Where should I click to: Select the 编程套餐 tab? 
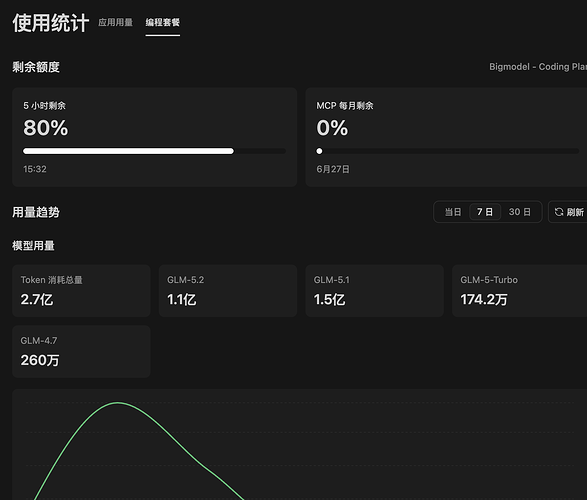162,22
